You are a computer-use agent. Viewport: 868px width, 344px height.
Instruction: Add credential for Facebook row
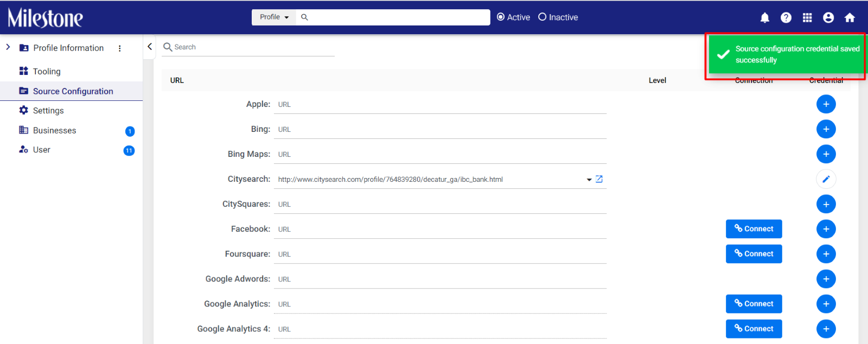point(826,229)
